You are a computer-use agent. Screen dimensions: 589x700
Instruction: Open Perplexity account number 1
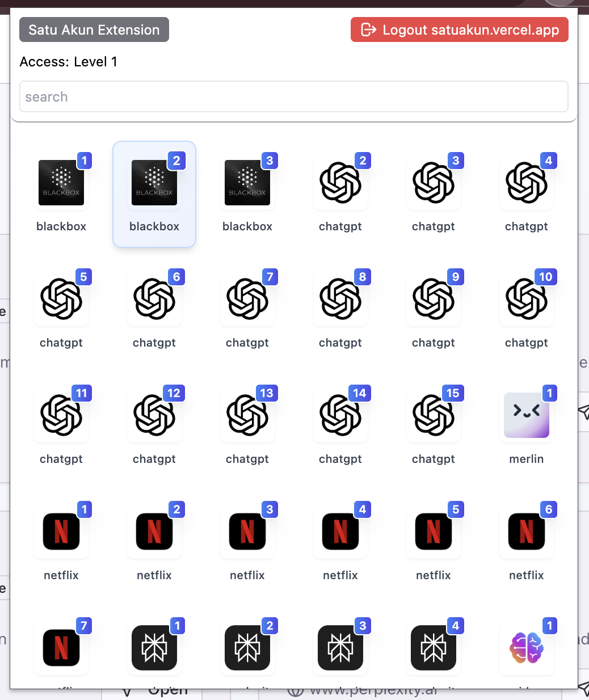(154, 648)
